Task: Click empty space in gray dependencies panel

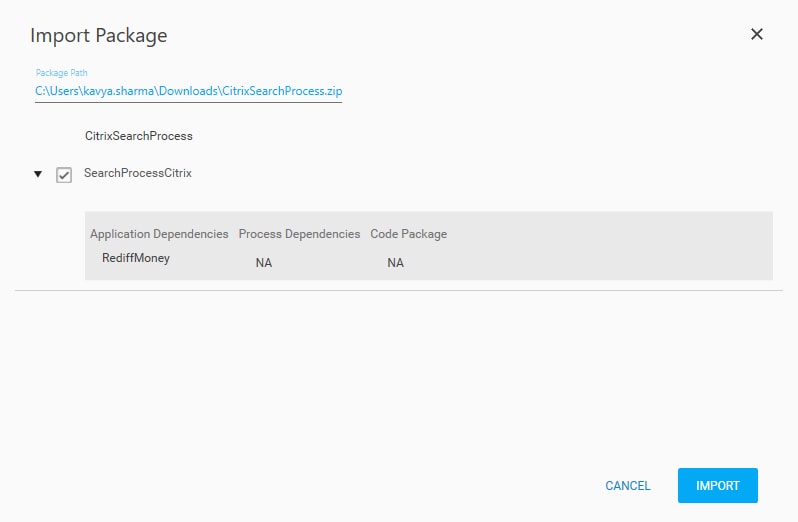Action: click(x=611, y=247)
